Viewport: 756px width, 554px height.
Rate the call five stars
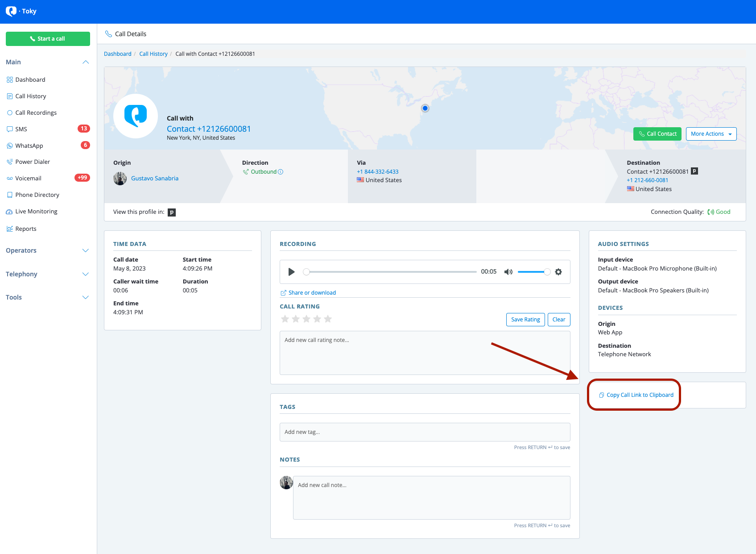(x=328, y=319)
